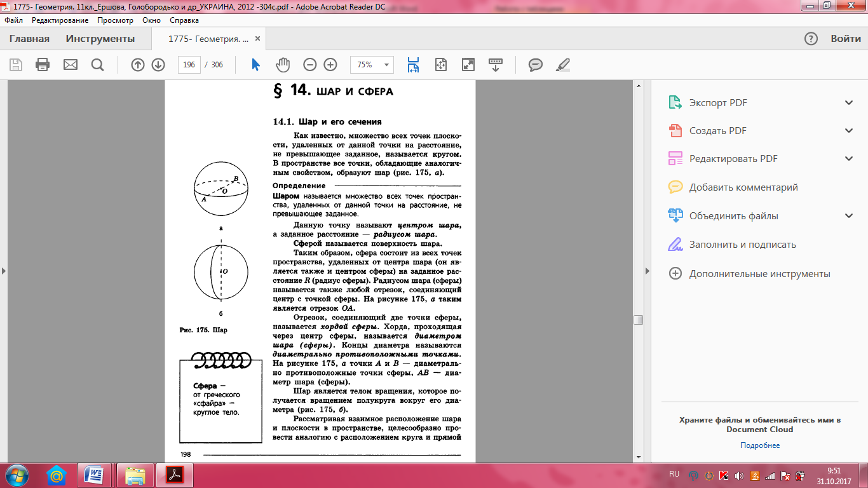This screenshot has width=868, height=488.
Task: Activate the Hand pan tool
Action: (282, 65)
